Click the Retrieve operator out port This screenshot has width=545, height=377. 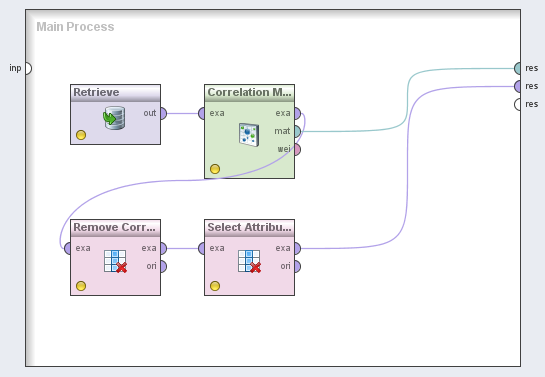[163, 113]
